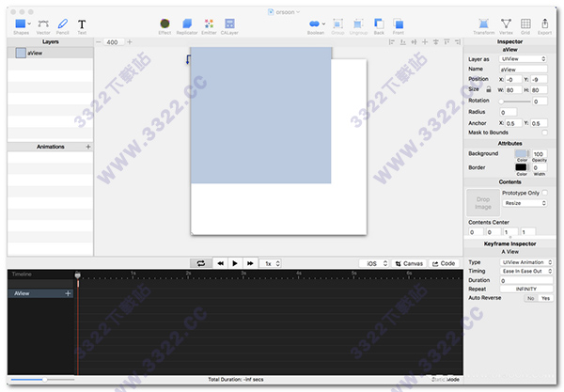Click the Boolean operation icon
This screenshot has width=564, height=392.
(314, 24)
